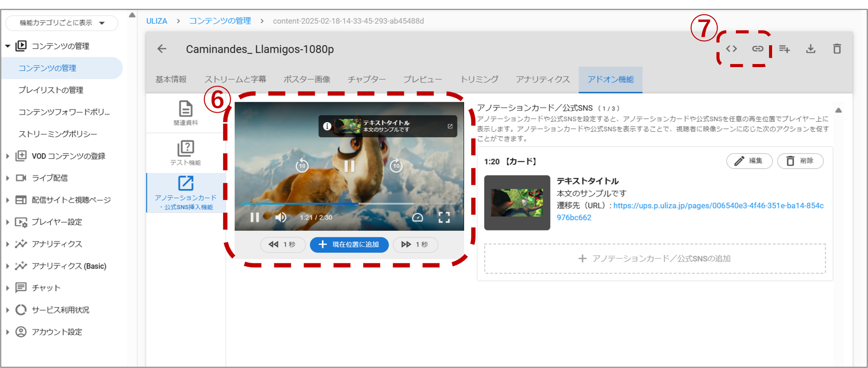Click 編集 button for 1:20 card
The image size is (868, 368).
tap(749, 161)
